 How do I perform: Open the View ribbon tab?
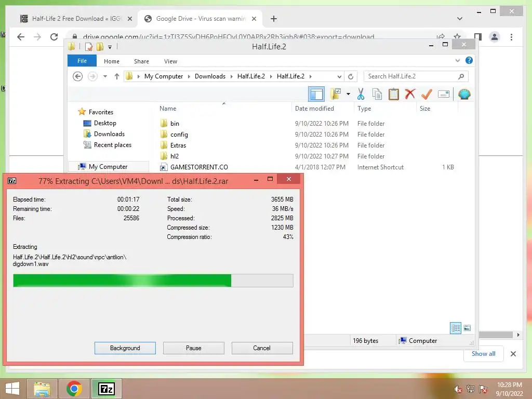pos(170,61)
